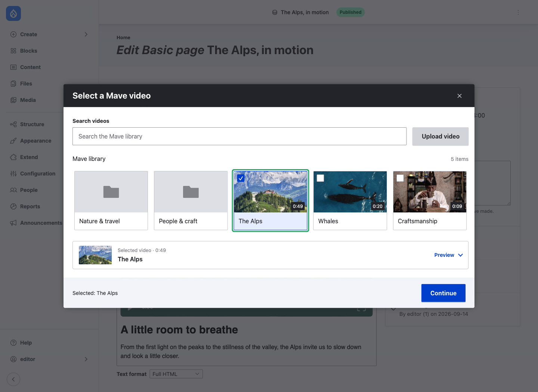Open Appearance in the sidebar menu
The height and width of the screenshot is (392, 538).
36,141
